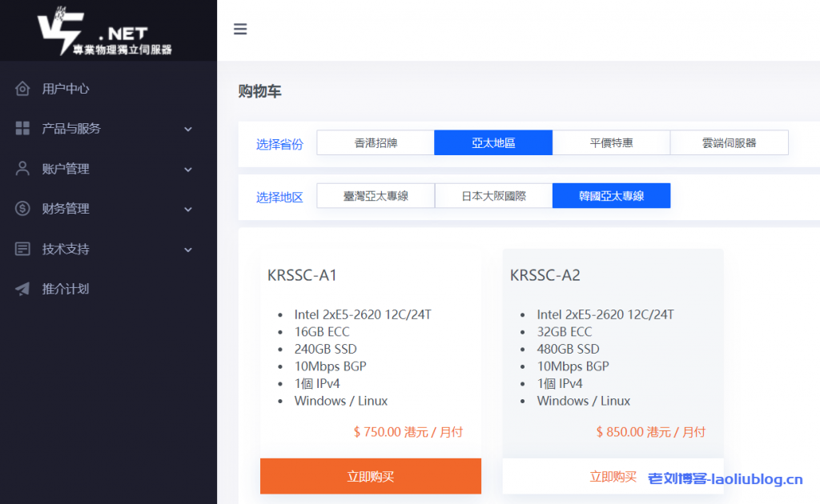820x504 pixels.
Task: Switch to the 雲端伺服器 tab
Action: tap(729, 142)
